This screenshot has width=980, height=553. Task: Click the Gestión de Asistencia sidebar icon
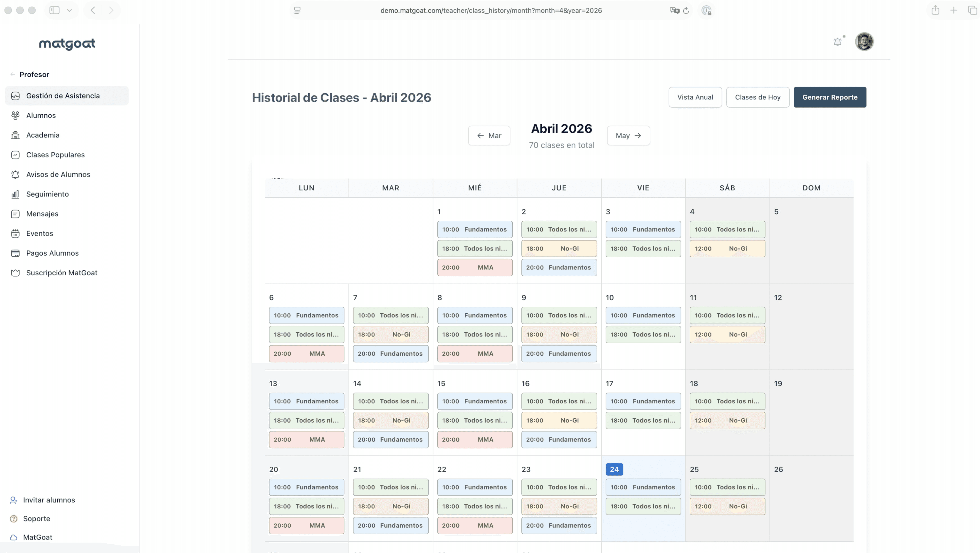coord(15,96)
